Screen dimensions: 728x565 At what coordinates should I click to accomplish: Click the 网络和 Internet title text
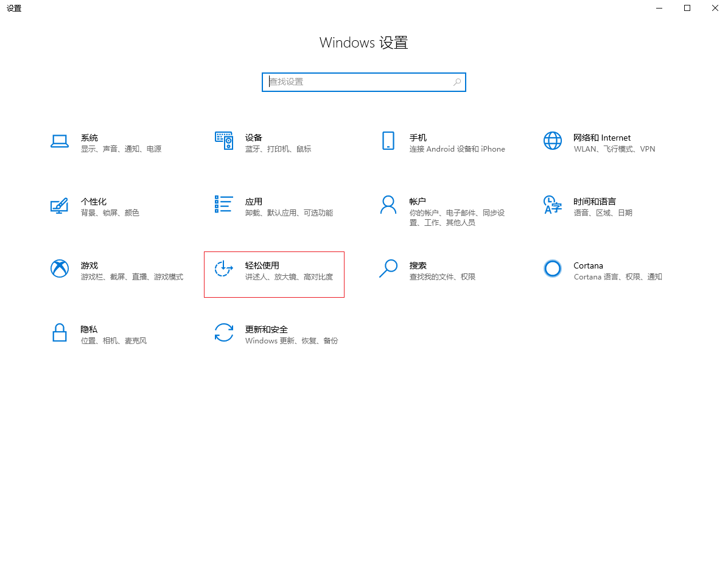(601, 138)
